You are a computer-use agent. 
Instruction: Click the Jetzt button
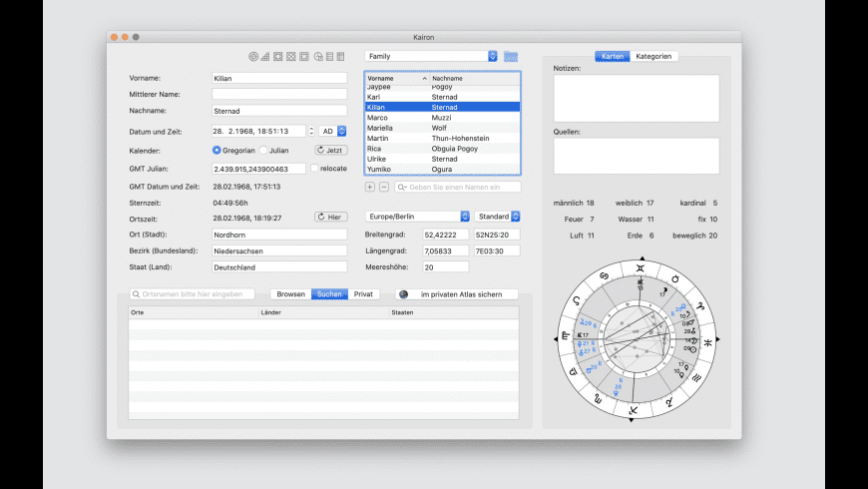click(331, 150)
